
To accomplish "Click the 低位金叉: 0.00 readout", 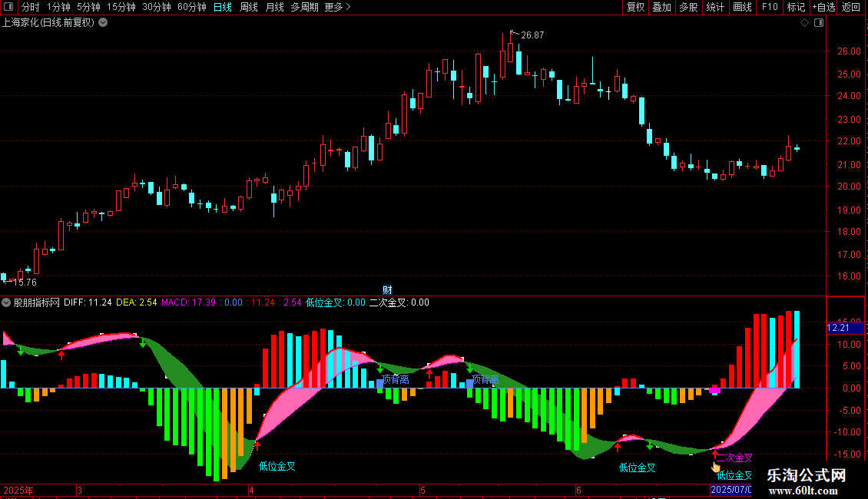I will 336,302.
